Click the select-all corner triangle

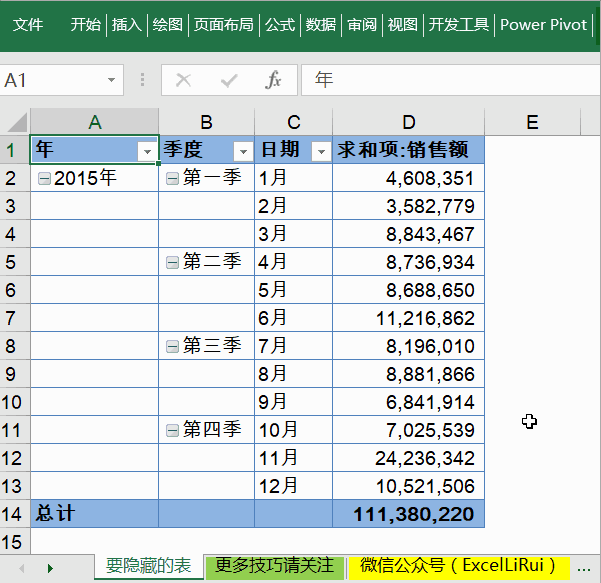17,123
